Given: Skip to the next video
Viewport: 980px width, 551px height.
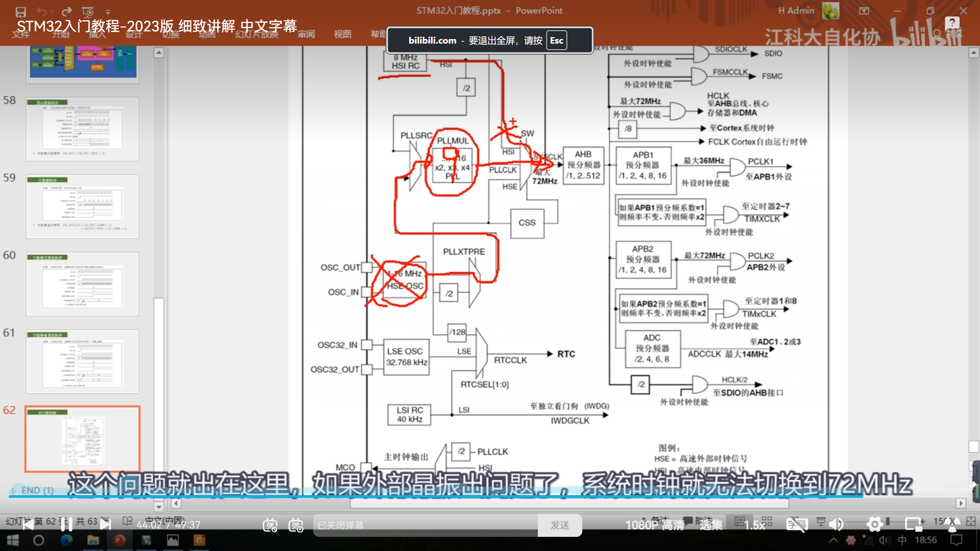Looking at the screenshot, I should [105, 525].
